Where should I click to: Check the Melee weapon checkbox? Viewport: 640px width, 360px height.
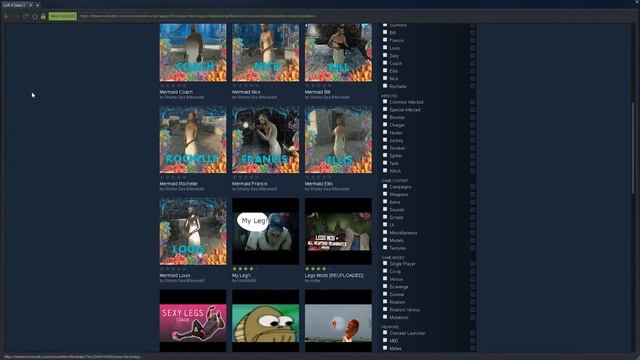click(x=385, y=348)
